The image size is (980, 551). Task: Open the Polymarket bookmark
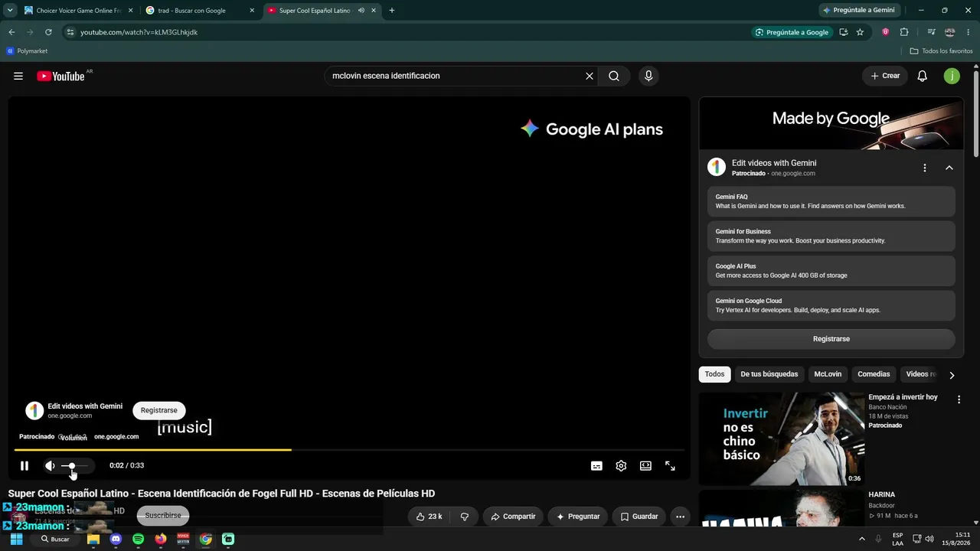click(x=27, y=51)
